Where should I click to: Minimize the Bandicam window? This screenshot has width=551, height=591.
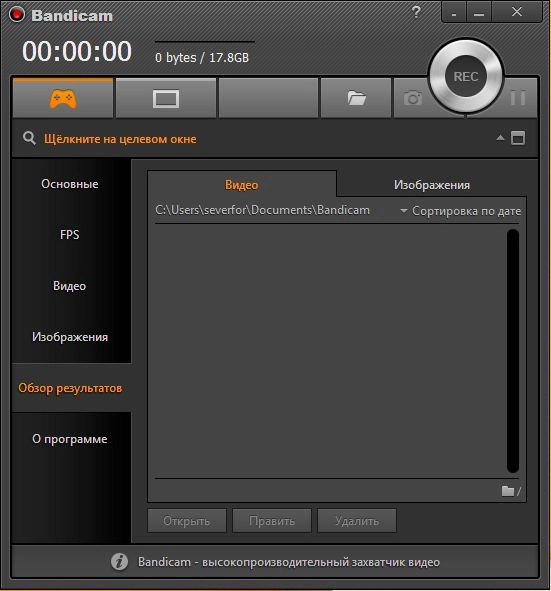click(x=479, y=12)
